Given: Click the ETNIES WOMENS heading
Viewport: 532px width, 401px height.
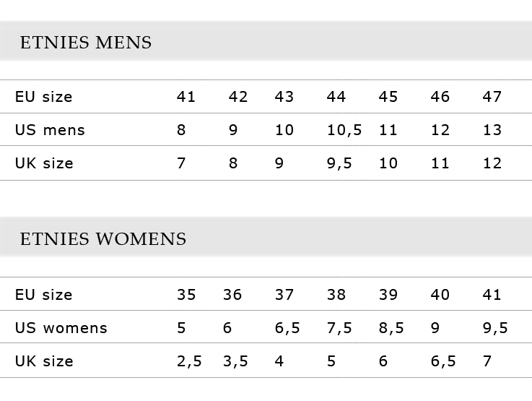Looking at the screenshot, I should 103,239.
